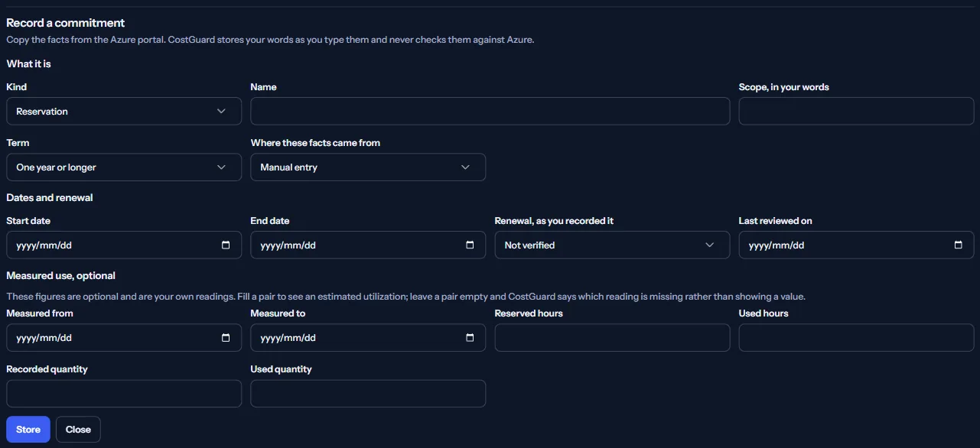The height and width of the screenshot is (448, 980).
Task: Focus the Name text field
Action: tap(490, 112)
